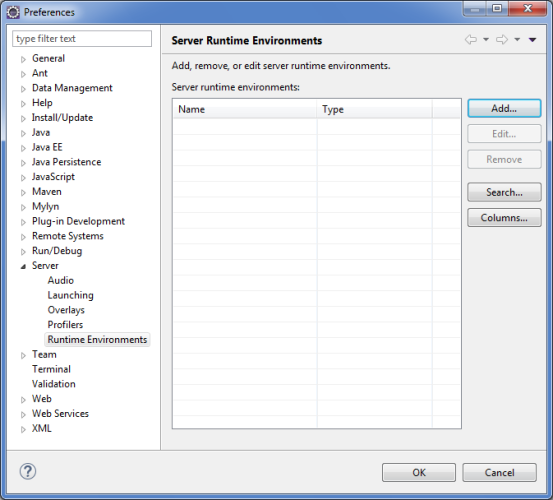This screenshot has height=500, width=553.
Task: Collapse the Server tree node
Action: [23, 267]
